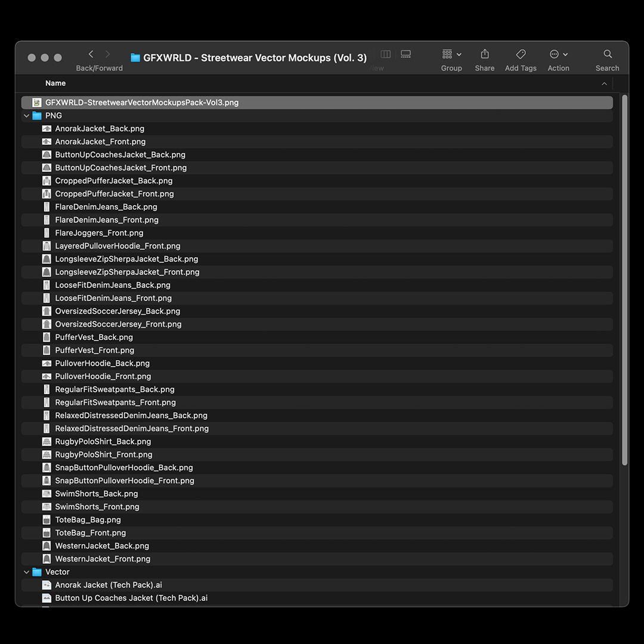This screenshot has width=644, height=644.
Task: Click the folder icon in the window title
Action: 135,58
